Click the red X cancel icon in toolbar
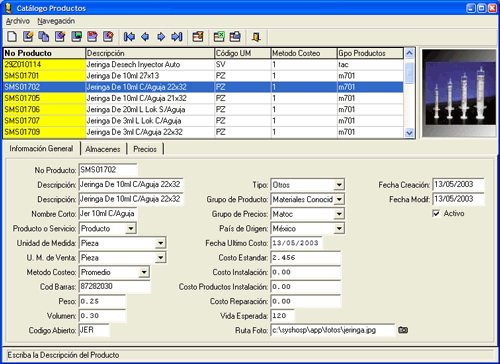This screenshot has height=364, width=500. click(x=108, y=36)
